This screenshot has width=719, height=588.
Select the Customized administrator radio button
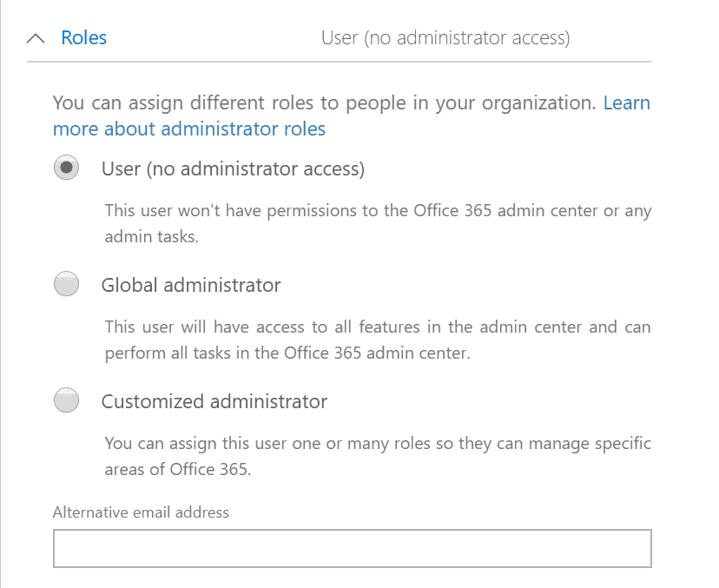coord(67,400)
